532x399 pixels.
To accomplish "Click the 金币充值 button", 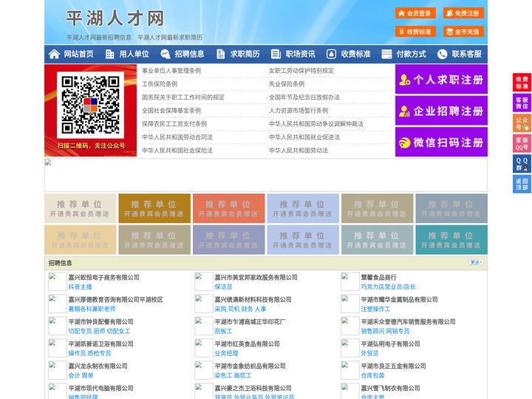I will pos(463,32).
